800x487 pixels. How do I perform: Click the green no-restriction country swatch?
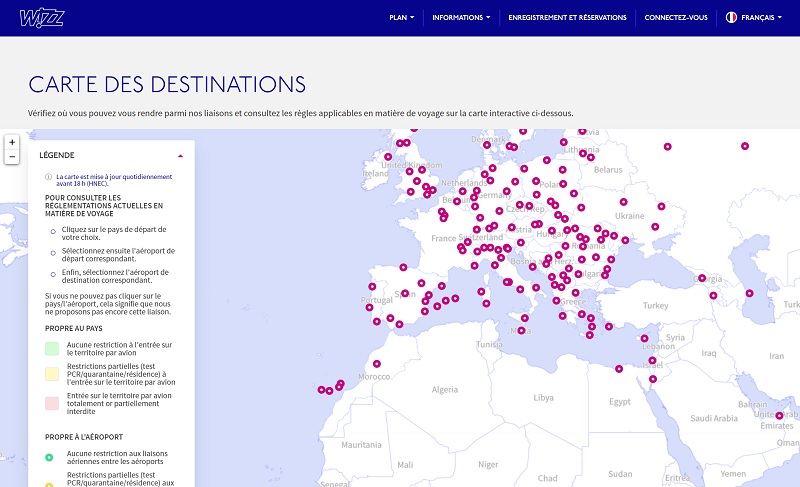point(52,349)
